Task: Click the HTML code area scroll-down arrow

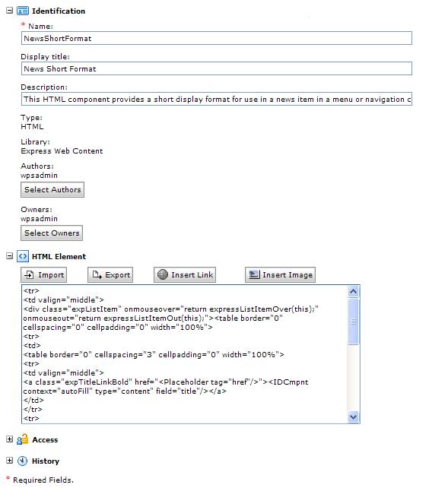Action: pos(354,417)
